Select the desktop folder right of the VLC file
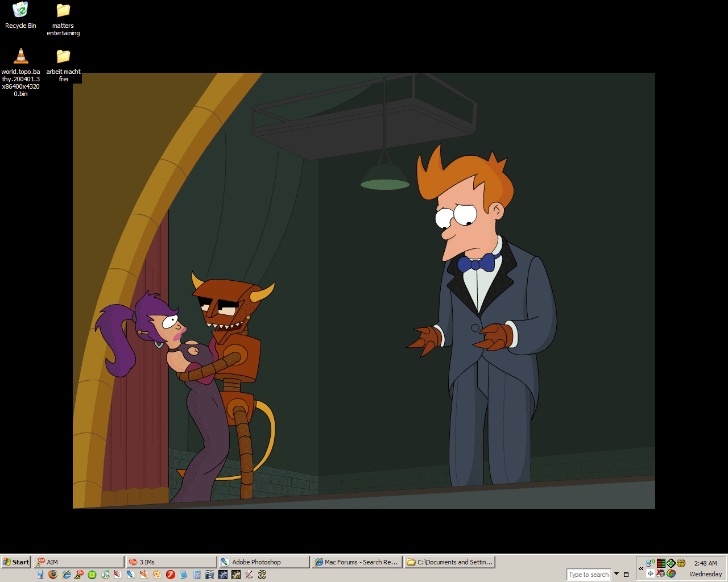Viewport: 728px width, 582px height. click(x=63, y=65)
